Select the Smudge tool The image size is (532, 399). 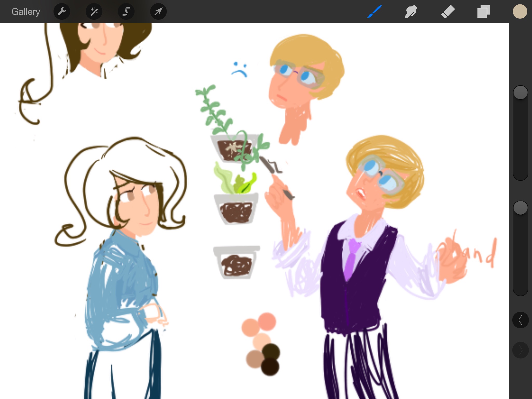[411, 11]
